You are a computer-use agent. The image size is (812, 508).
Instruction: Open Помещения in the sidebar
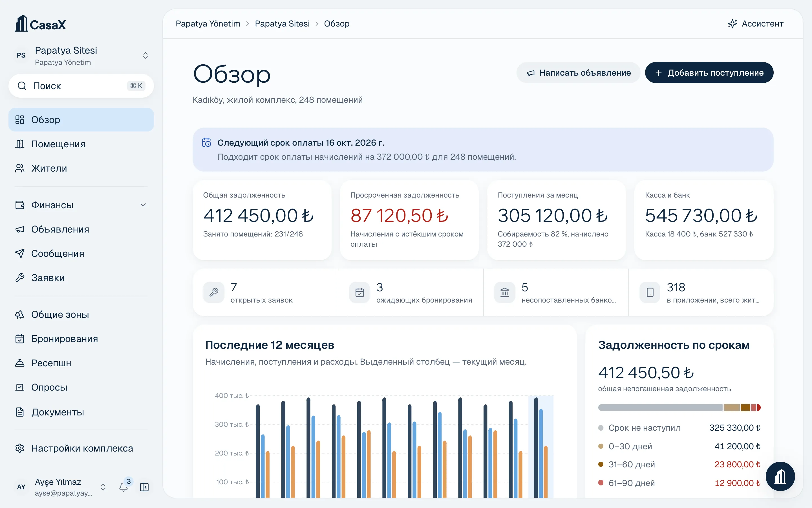[x=81, y=144]
